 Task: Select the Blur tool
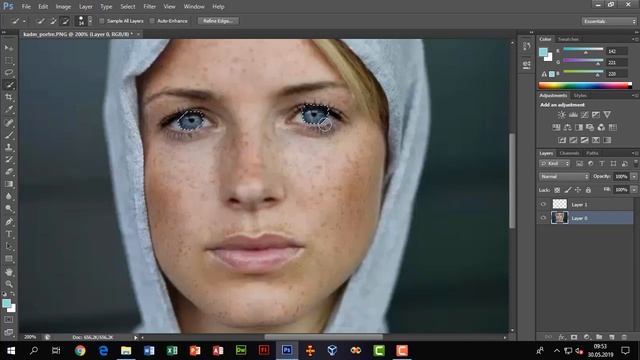click(x=9, y=196)
